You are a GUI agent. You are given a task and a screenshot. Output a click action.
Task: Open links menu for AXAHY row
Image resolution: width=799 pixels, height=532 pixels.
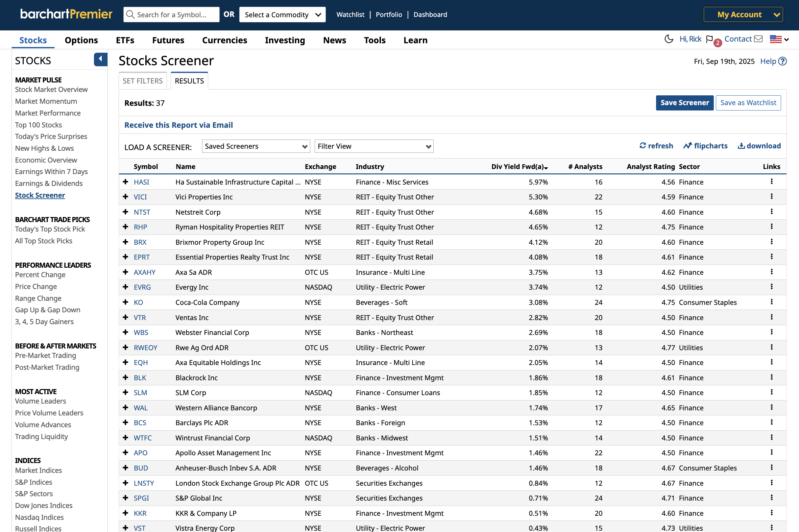click(x=771, y=272)
